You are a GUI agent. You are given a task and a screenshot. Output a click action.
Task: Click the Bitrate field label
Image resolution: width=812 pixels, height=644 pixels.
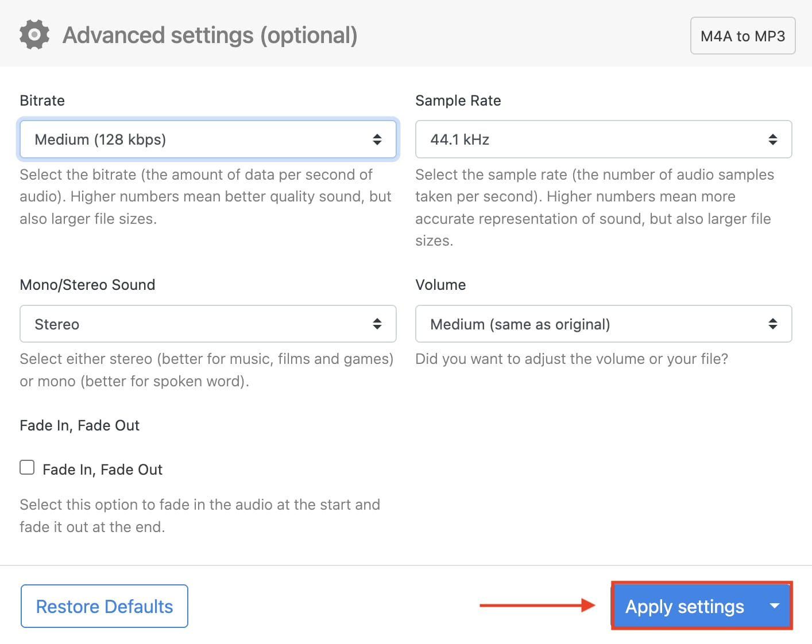click(42, 100)
